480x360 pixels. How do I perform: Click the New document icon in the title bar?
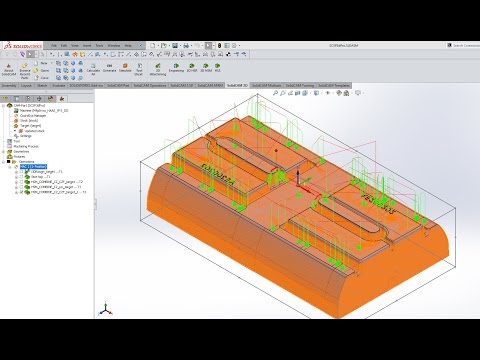click(153, 46)
